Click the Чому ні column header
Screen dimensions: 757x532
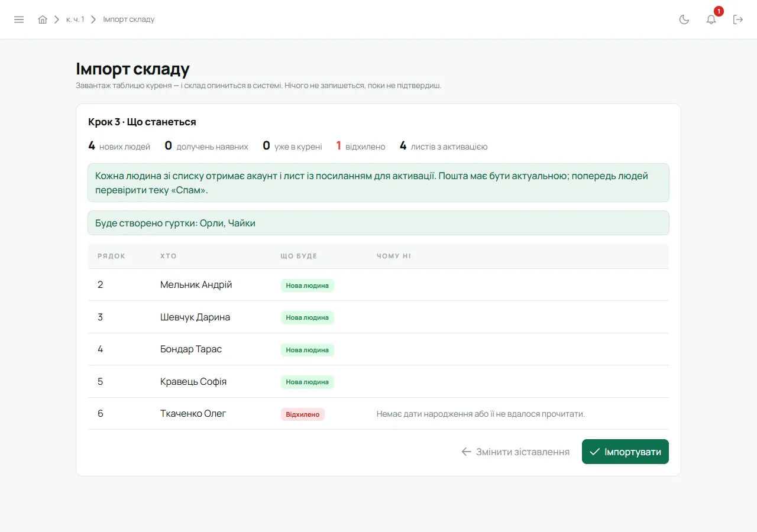pos(394,256)
